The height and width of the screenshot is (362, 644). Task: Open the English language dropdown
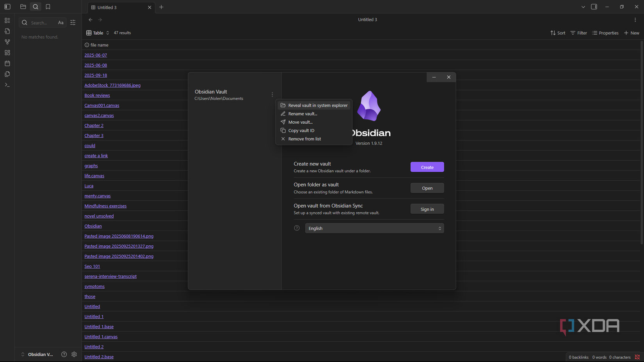click(x=374, y=228)
